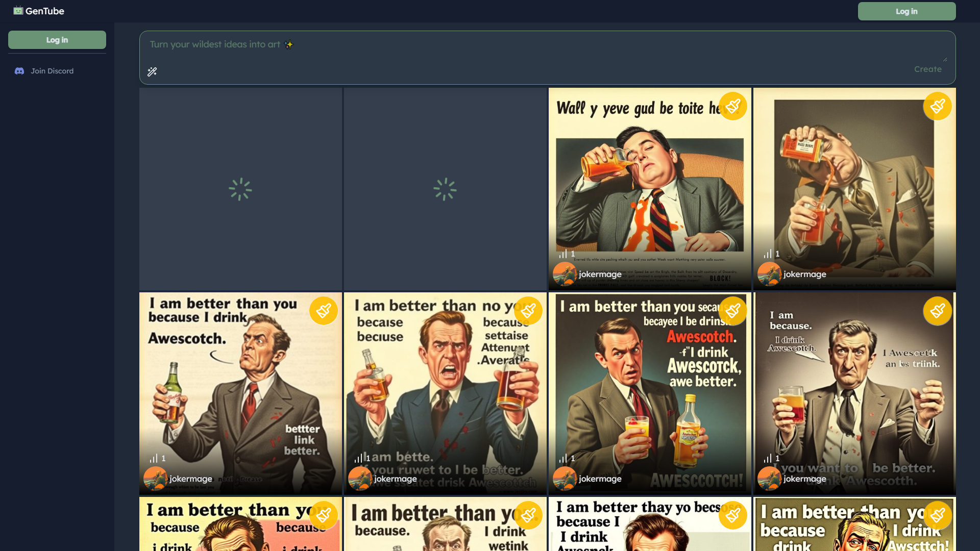
Task: Click the remix brush icon on the 'because I drink Awescotch.' poster
Action: (324, 311)
